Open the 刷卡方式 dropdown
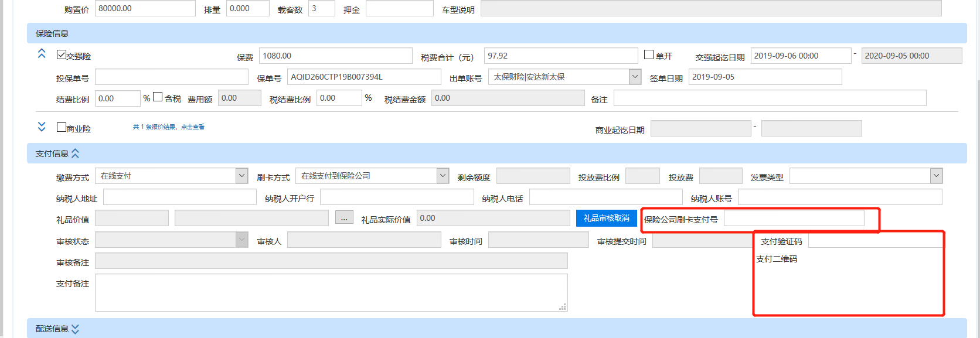The image size is (980, 338). 443,176
